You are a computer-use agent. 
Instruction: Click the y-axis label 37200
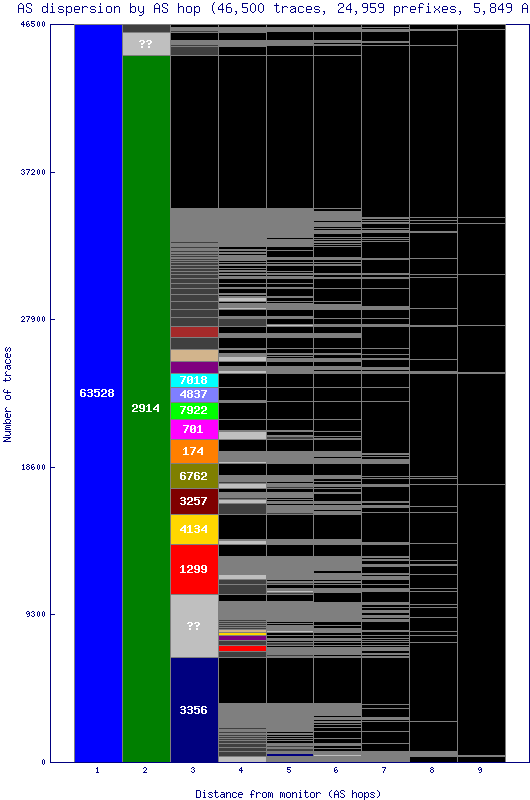point(33,172)
